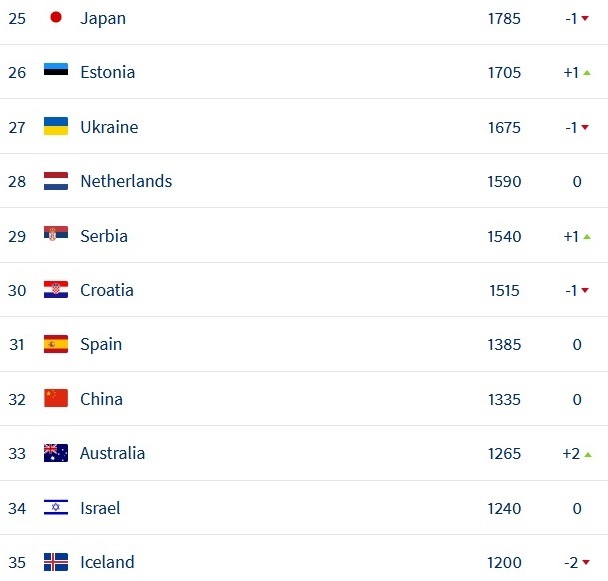Open the Netherlands team link
The image size is (608, 581).
point(126,181)
